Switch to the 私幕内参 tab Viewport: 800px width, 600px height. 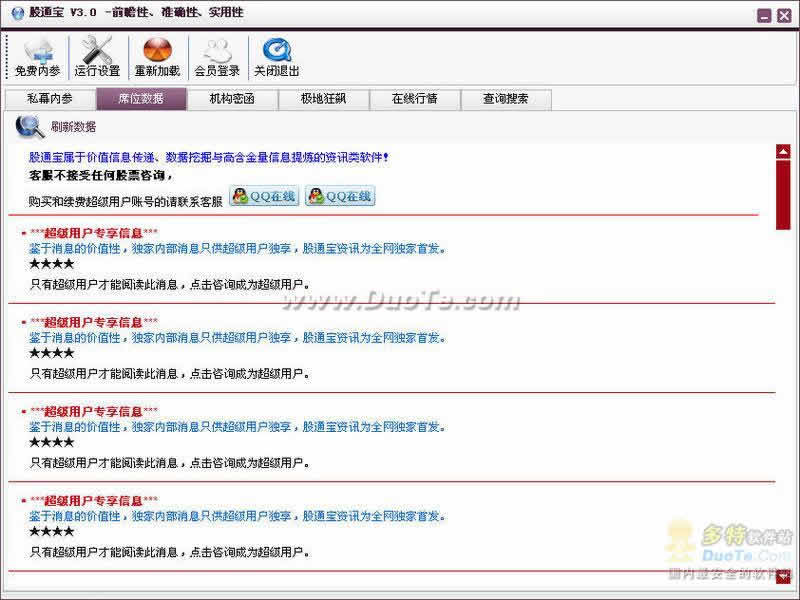50,99
